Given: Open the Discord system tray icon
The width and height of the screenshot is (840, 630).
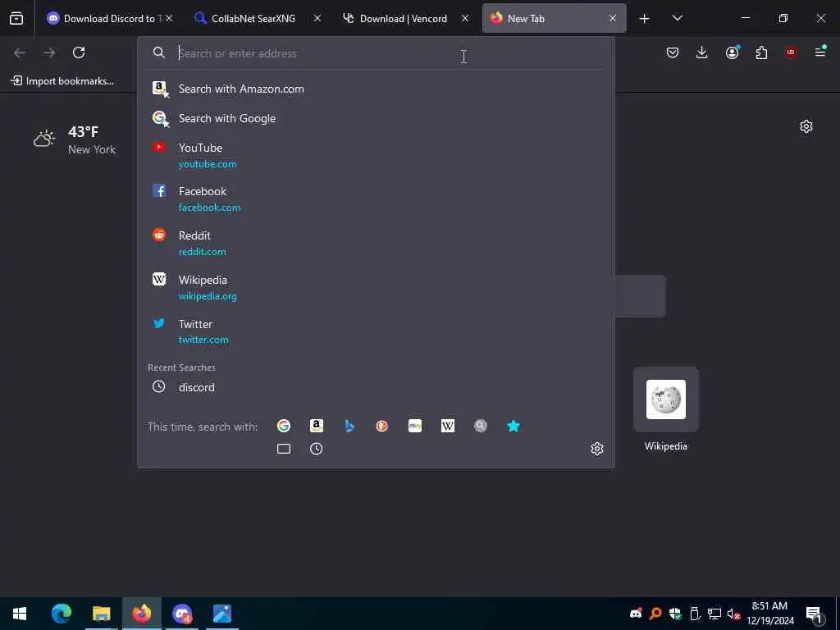Looking at the screenshot, I should pyautogui.click(x=636, y=614).
